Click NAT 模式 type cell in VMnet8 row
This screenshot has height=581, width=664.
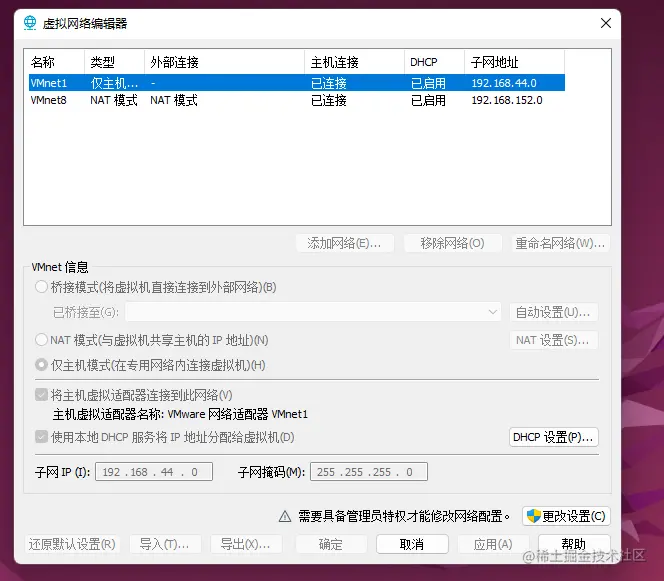(x=114, y=100)
